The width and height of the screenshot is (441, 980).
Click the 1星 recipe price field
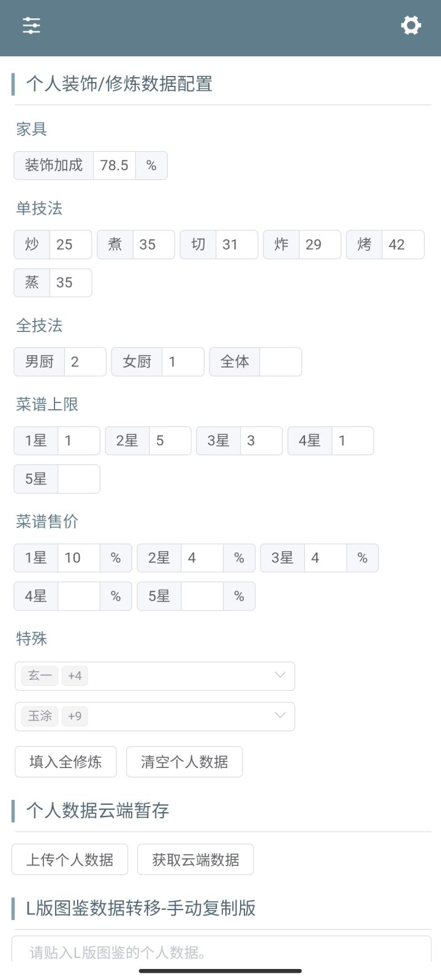tap(79, 558)
